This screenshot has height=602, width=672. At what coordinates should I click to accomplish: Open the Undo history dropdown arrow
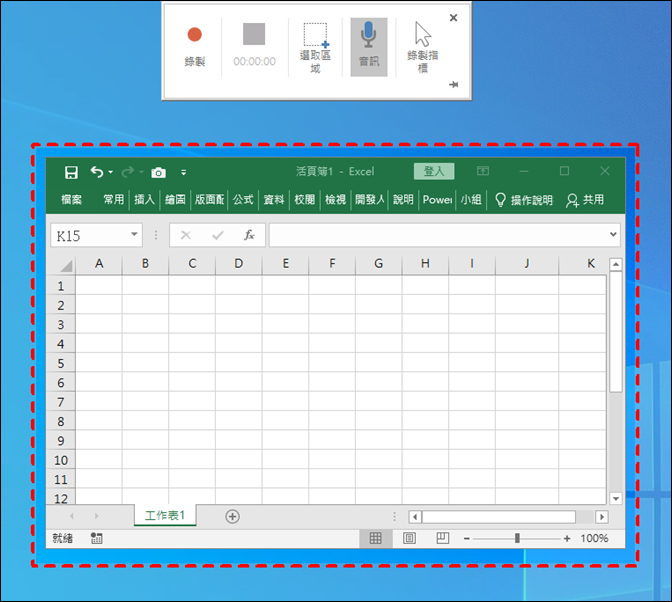click(111, 172)
